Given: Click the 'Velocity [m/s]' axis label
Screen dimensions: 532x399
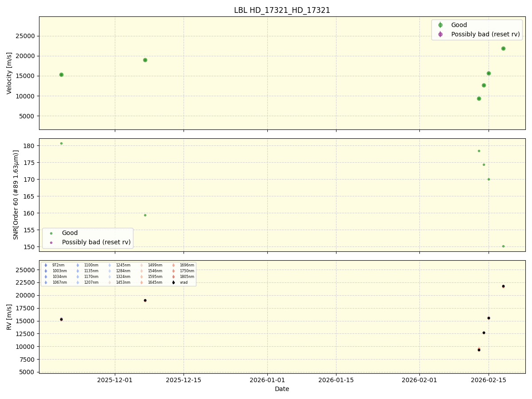Looking at the screenshot, I should 9,73.
